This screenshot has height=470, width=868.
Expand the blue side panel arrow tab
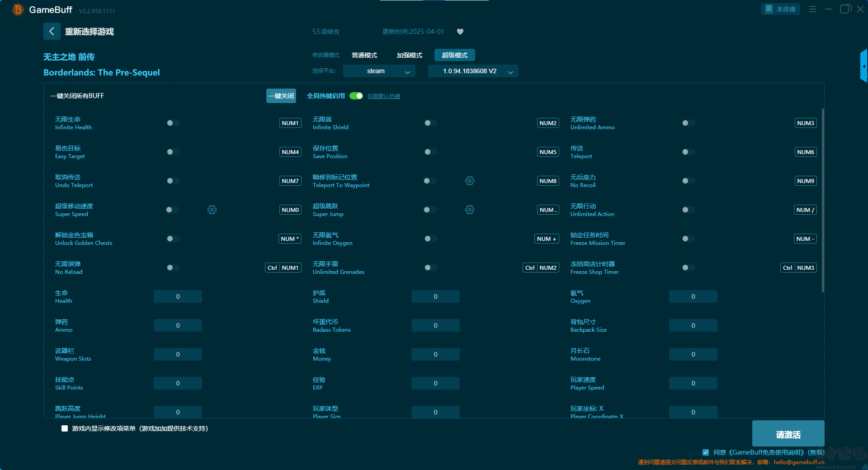click(863, 66)
